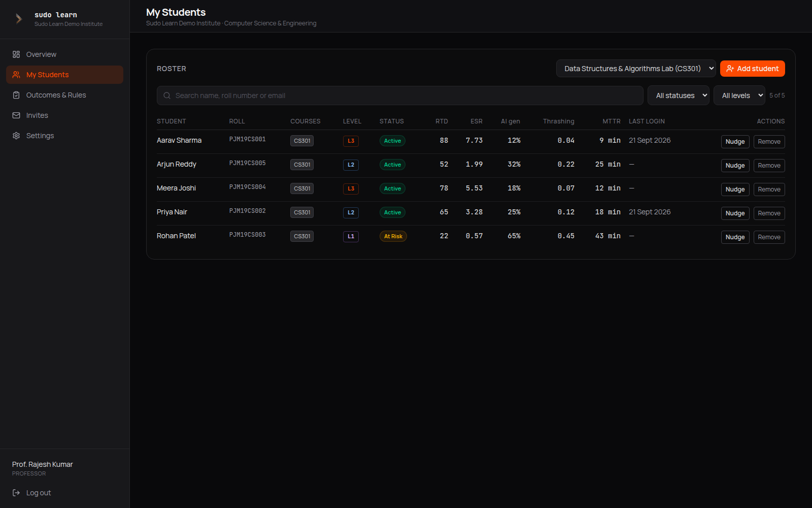The height and width of the screenshot is (508, 812).
Task: Open the Invites section
Action: [x=64, y=115]
